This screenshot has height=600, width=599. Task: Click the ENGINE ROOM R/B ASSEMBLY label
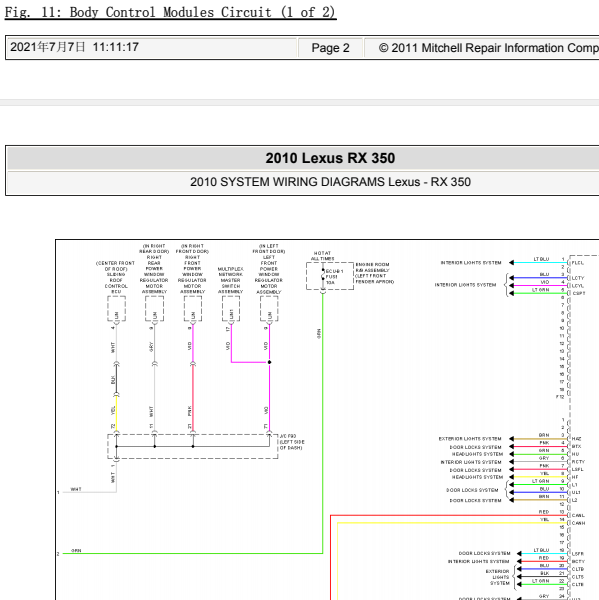click(x=374, y=273)
